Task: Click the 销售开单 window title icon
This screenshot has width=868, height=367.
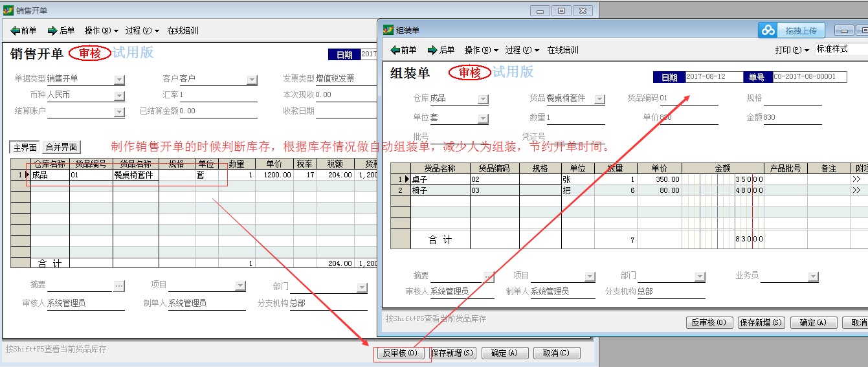Action: [x=8, y=10]
